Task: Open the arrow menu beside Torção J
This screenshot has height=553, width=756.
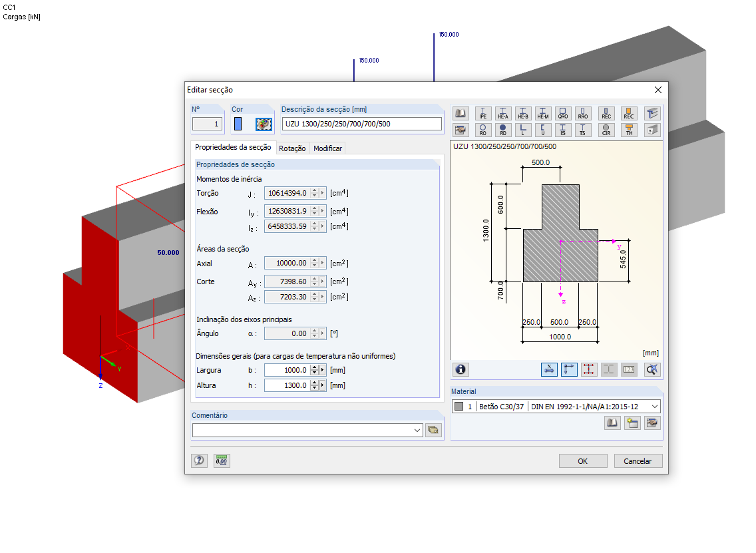Action: pyautogui.click(x=323, y=193)
